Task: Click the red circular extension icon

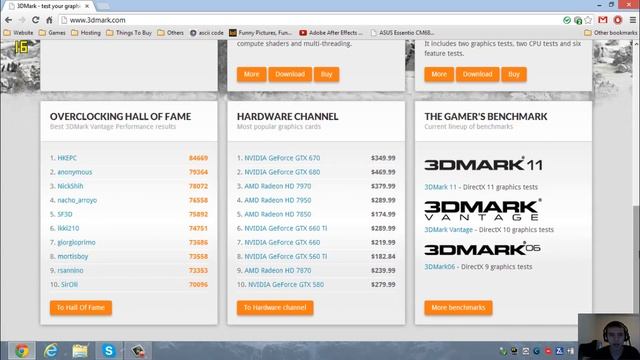Action: pos(618,20)
